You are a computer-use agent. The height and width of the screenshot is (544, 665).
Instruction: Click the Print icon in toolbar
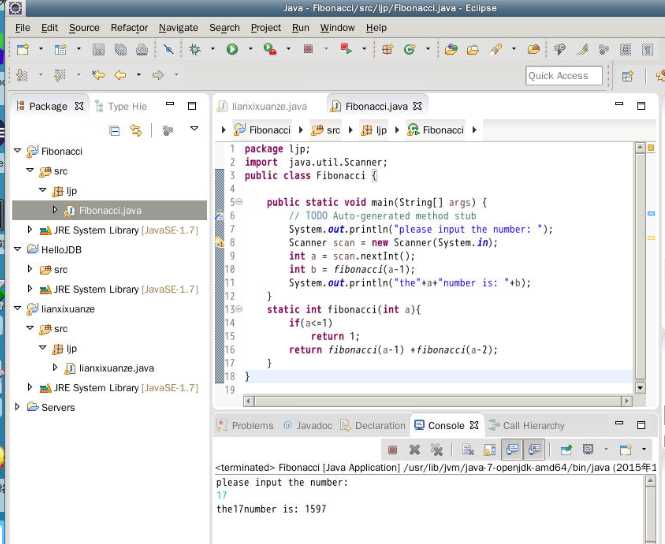pos(142,50)
